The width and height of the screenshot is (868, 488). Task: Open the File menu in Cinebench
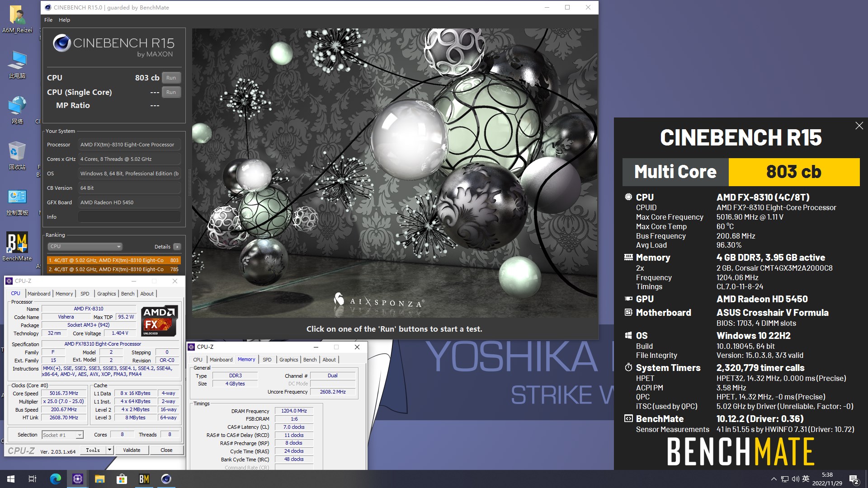click(x=48, y=20)
